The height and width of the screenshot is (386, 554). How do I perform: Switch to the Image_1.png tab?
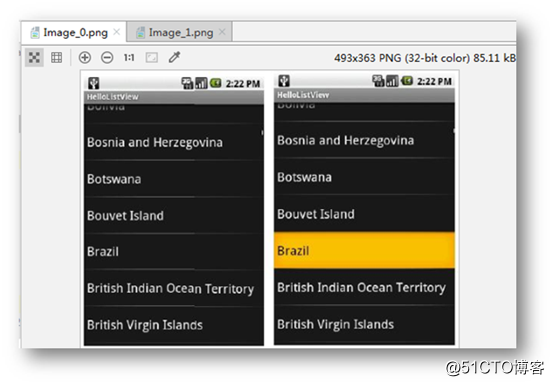tap(179, 33)
